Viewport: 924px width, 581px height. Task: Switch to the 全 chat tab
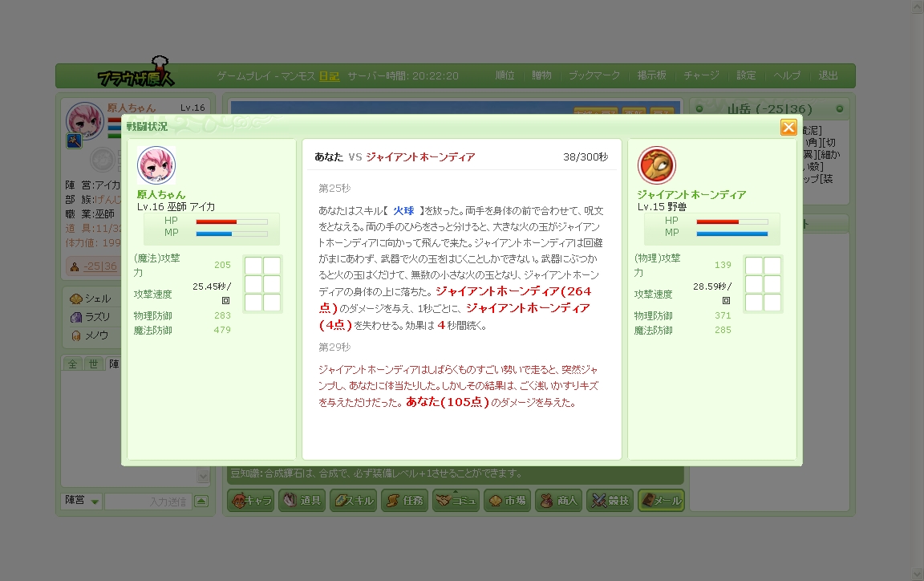tap(72, 364)
